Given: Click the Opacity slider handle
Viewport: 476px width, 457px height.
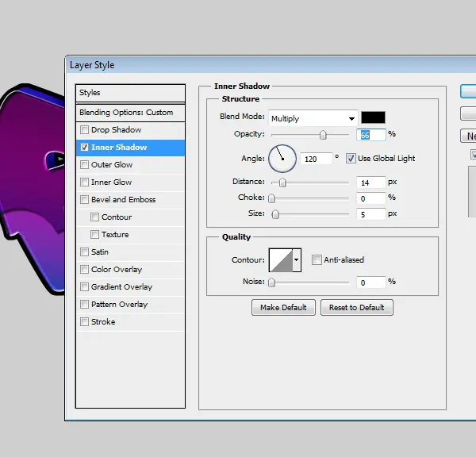Looking at the screenshot, I should 323,135.
